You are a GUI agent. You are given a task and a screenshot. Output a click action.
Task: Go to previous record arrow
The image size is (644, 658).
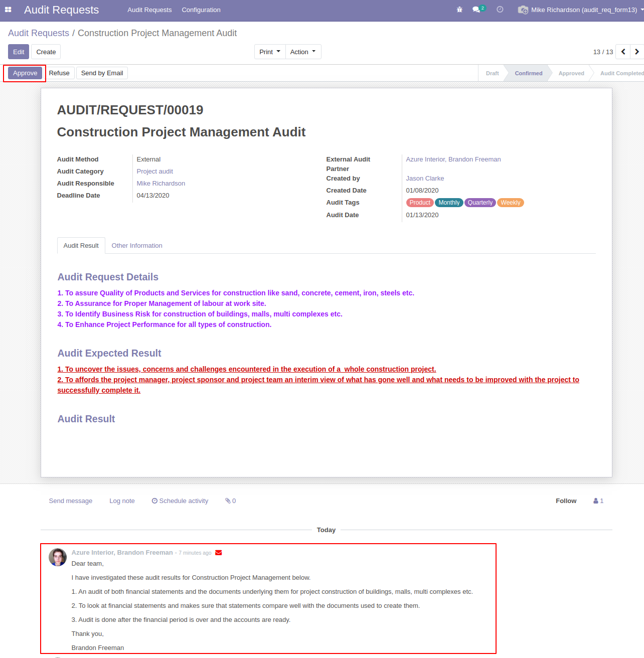pyautogui.click(x=623, y=52)
